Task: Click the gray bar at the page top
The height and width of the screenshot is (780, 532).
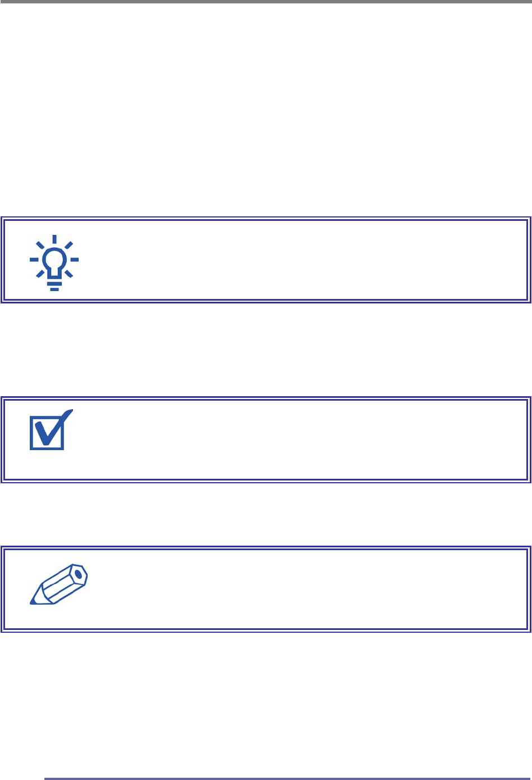Action: pos(266,2)
